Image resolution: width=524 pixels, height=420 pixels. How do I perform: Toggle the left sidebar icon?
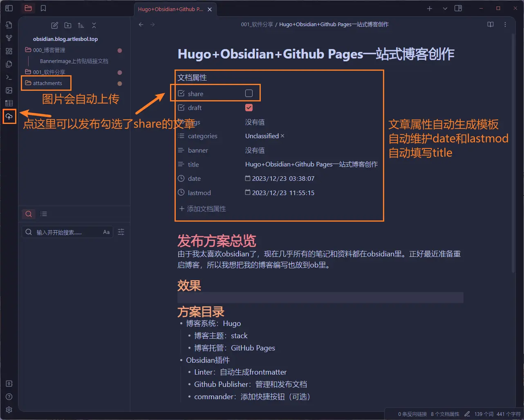(x=9, y=8)
